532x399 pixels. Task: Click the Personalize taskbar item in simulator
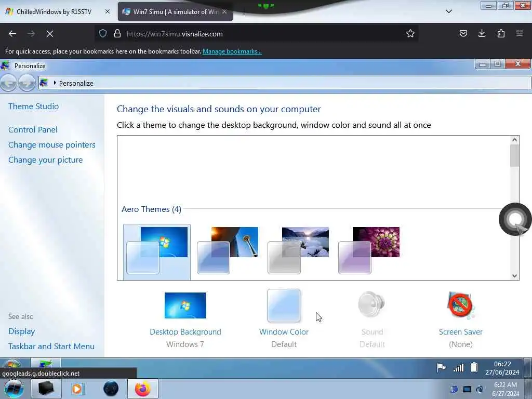46,364
